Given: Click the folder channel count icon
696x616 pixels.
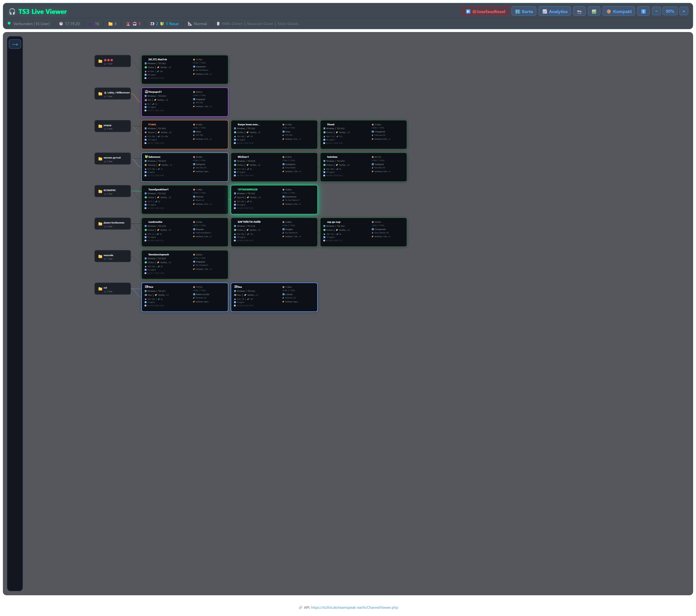Looking at the screenshot, I should click(x=110, y=24).
